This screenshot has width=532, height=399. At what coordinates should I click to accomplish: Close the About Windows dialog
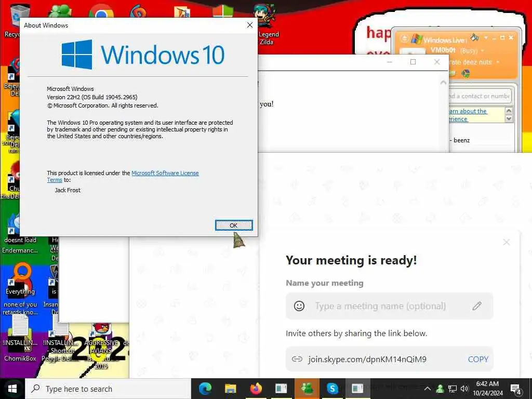click(x=250, y=25)
